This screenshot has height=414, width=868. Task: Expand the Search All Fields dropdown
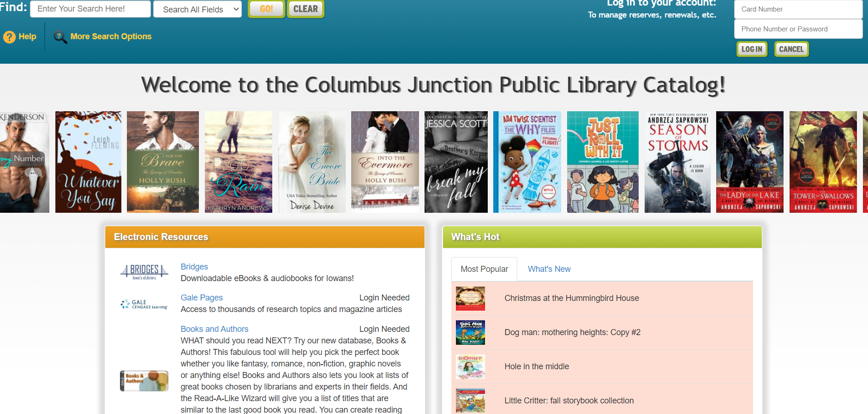coord(198,9)
